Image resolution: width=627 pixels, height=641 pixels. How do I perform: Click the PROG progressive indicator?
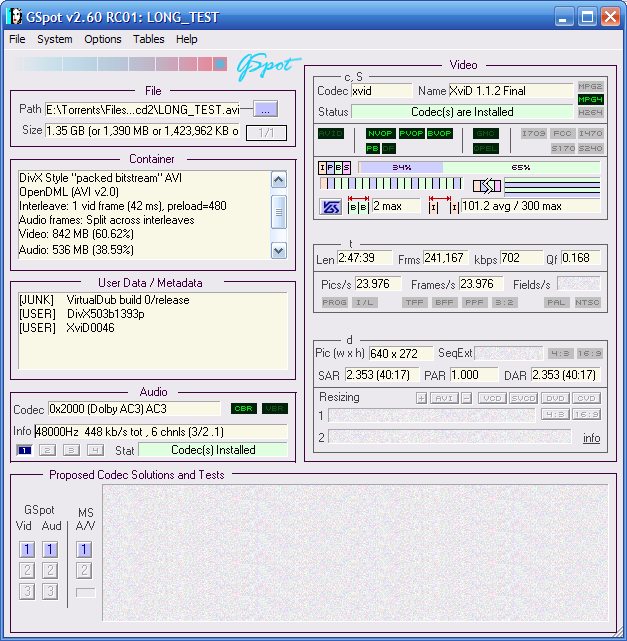[334, 303]
